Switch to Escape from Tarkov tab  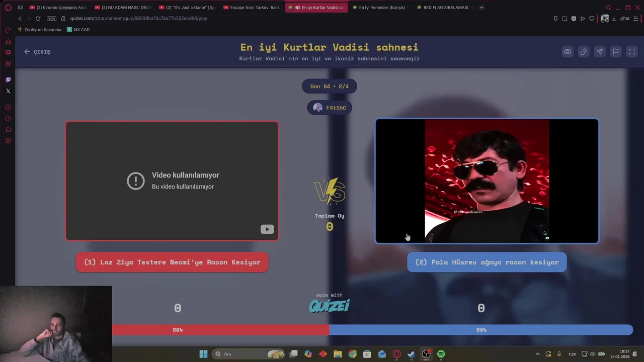click(252, 8)
